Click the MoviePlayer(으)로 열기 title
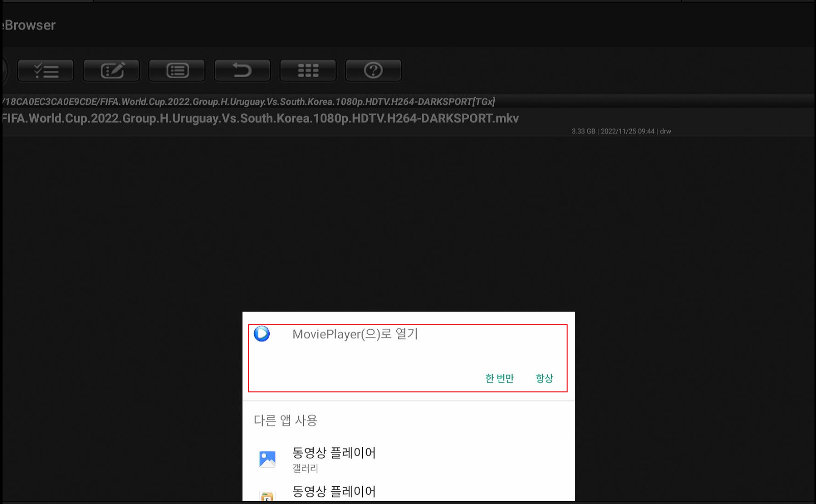Image resolution: width=816 pixels, height=504 pixels. click(355, 334)
